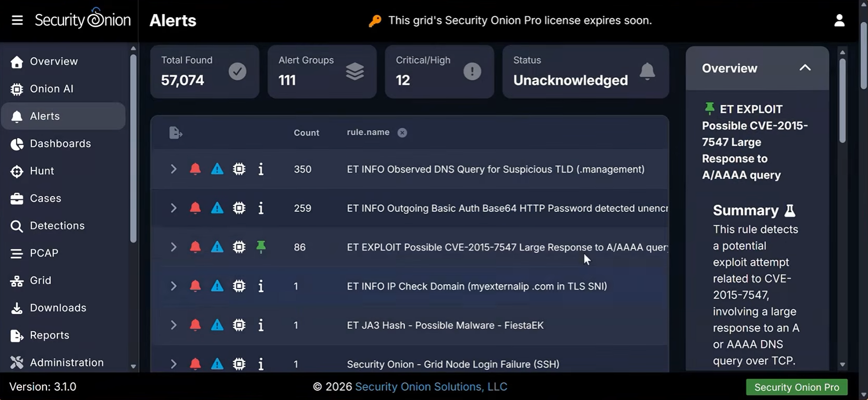Expand the Basic Auth Base64 alert row
This screenshot has width=868, height=400.
tap(173, 208)
